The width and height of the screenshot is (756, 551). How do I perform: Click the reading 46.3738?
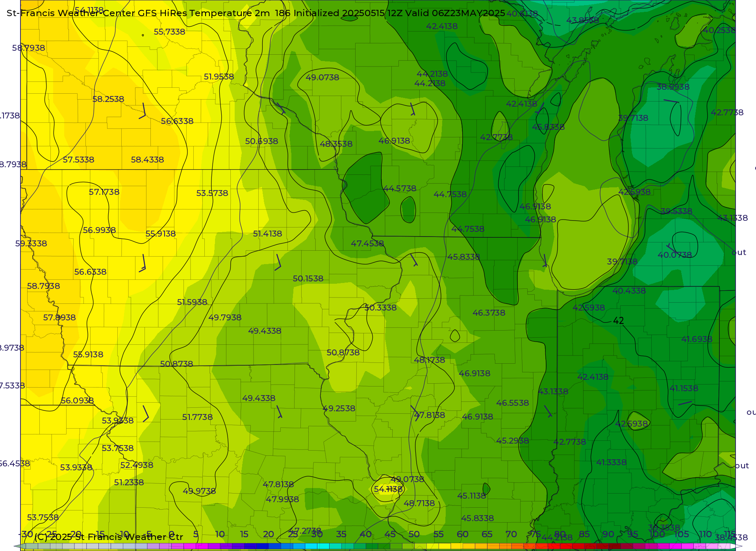[489, 313]
